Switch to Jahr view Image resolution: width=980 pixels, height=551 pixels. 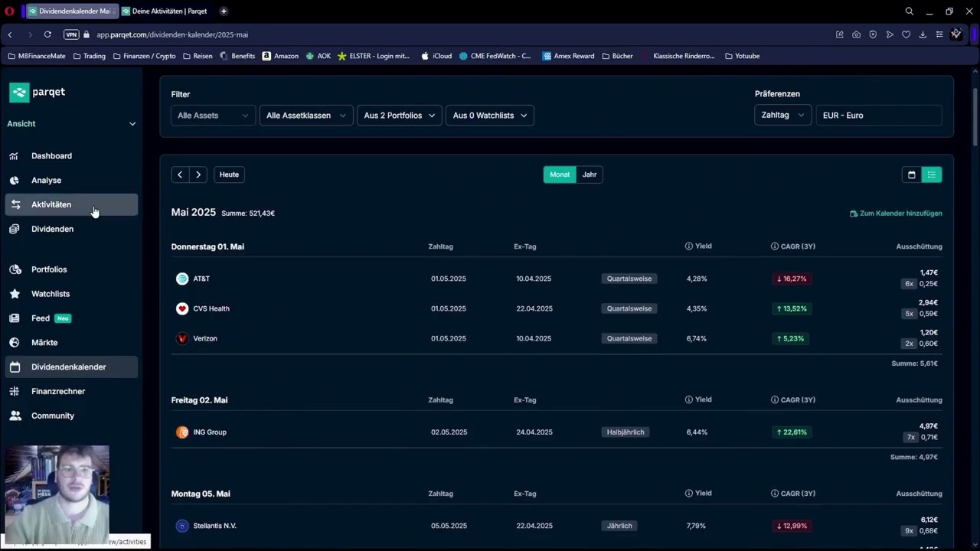coord(590,174)
